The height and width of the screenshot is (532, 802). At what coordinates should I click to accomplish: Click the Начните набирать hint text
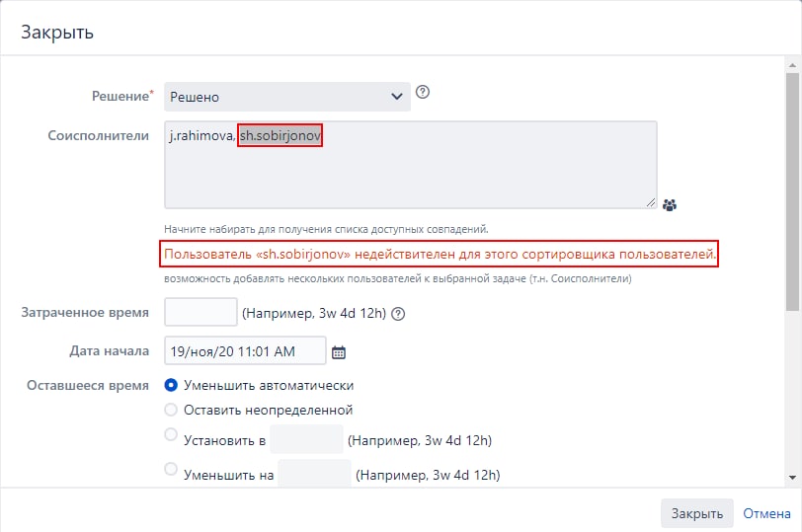point(326,229)
